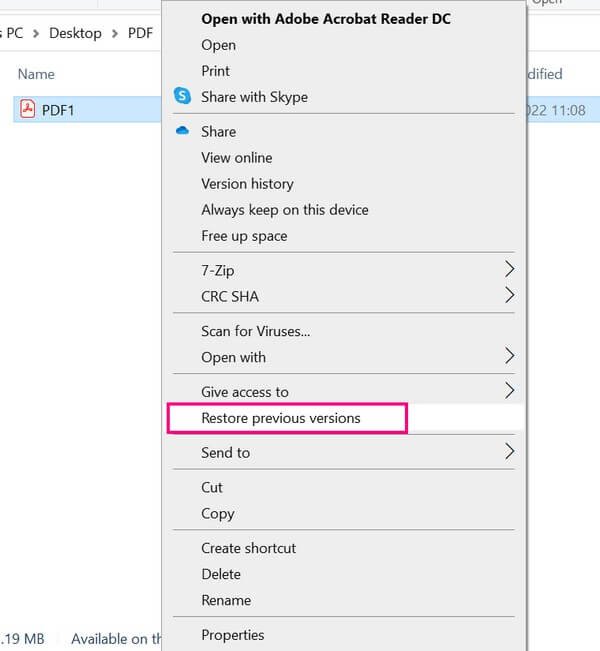Expand the Open with submenu arrow
Image resolution: width=600 pixels, height=651 pixels.
[509, 356]
